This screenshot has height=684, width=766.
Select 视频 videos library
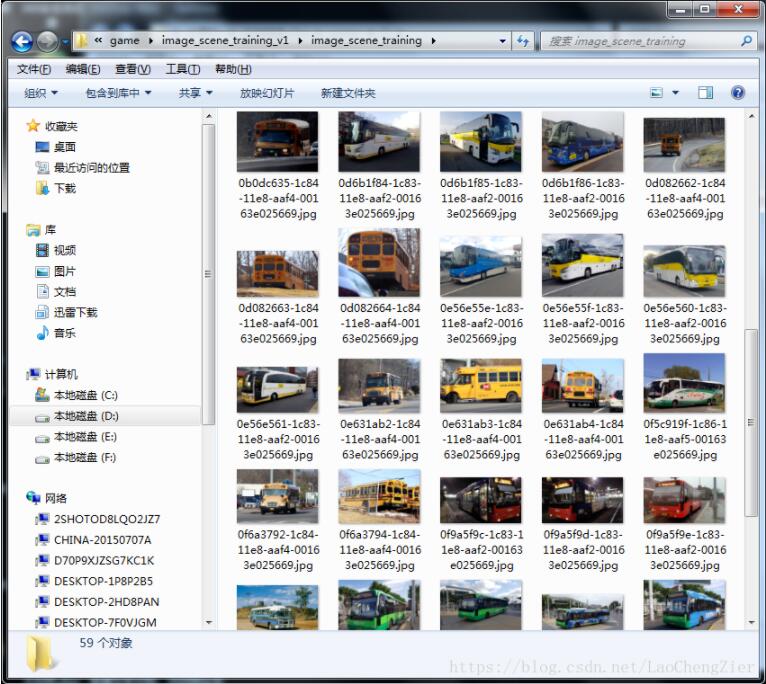coord(56,250)
